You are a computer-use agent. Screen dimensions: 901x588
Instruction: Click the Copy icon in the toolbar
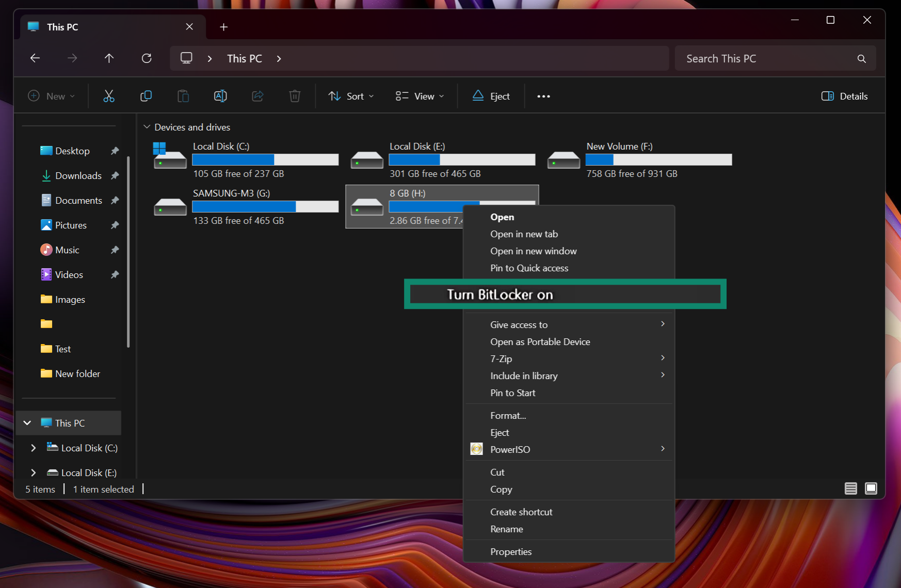pos(146,96)
